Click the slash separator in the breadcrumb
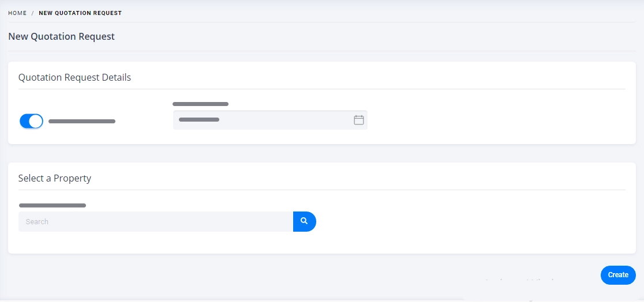Screen dimensions: 644x302 coord(32,13)
